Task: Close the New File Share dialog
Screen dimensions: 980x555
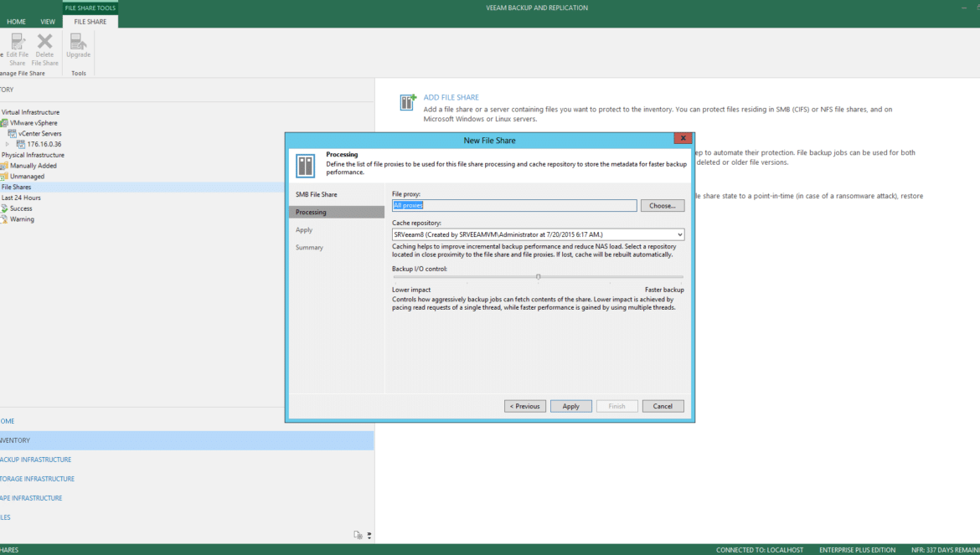Action: click(683, 139)
